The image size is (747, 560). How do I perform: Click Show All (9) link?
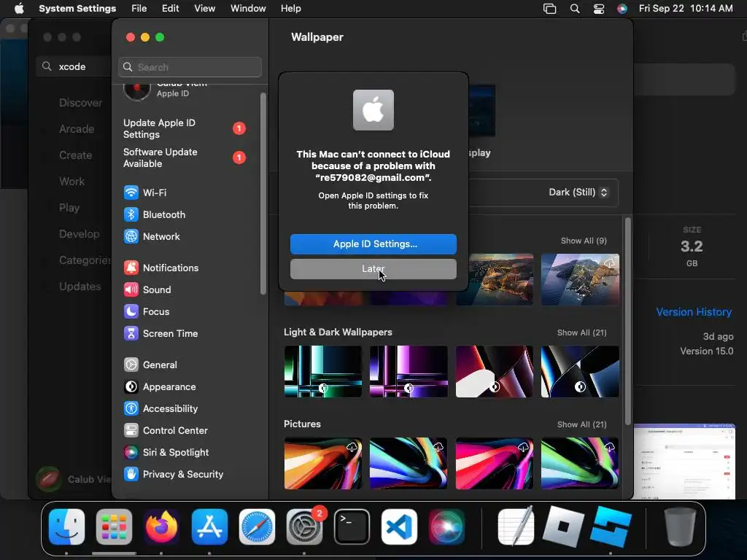584,241
